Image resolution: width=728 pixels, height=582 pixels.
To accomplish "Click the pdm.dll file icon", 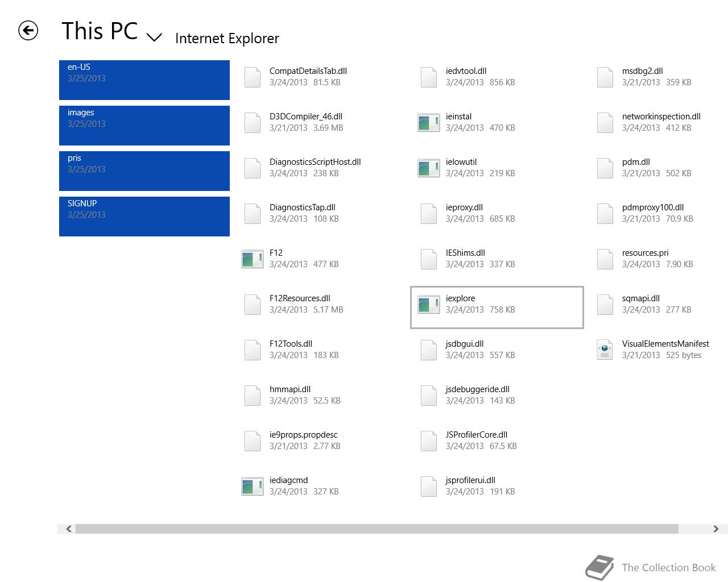I will pos(605,168).
